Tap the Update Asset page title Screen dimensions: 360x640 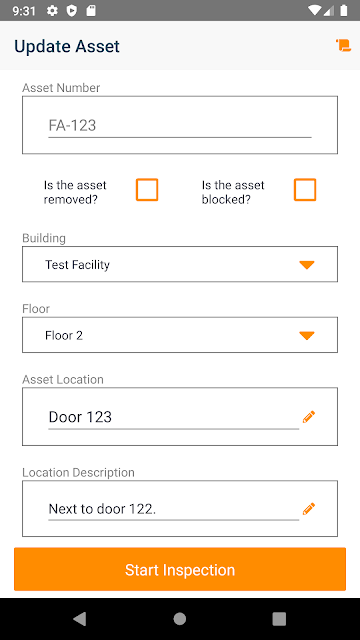pyautogui.click(x=67, y=46)
